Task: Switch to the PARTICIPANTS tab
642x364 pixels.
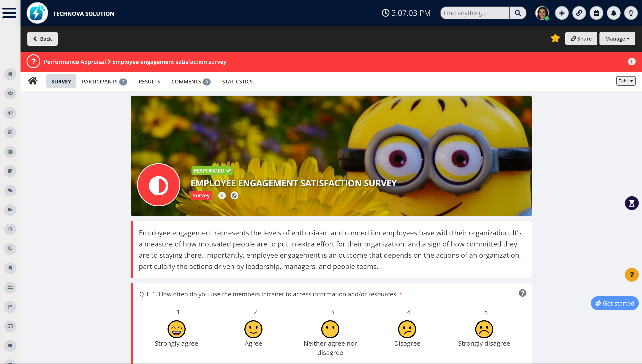Action: pos(104,82)
